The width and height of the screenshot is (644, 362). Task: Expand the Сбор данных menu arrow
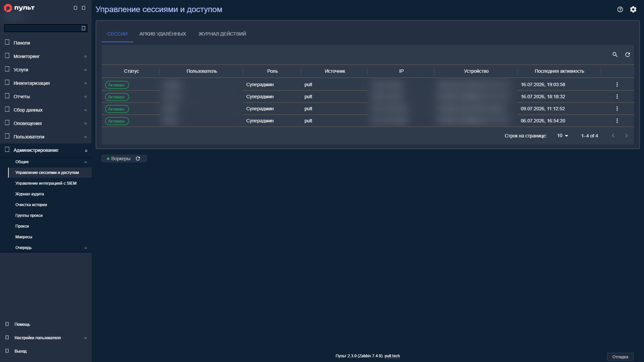(86, 110)
